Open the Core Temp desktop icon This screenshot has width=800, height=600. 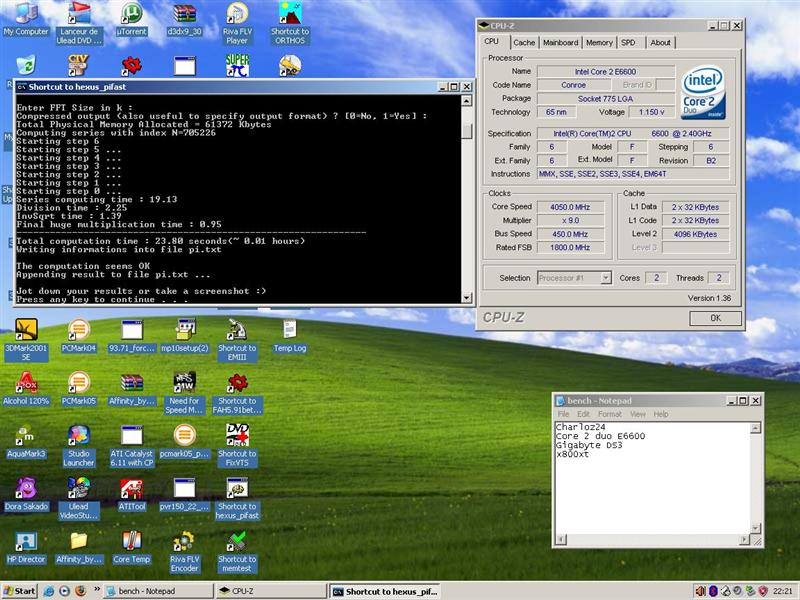(x=132, y=546)
